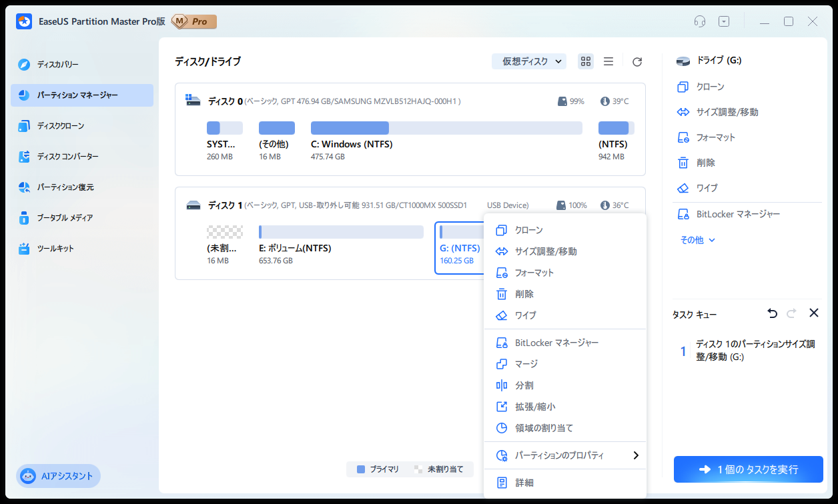Switch to list view icon

[608, 61]
